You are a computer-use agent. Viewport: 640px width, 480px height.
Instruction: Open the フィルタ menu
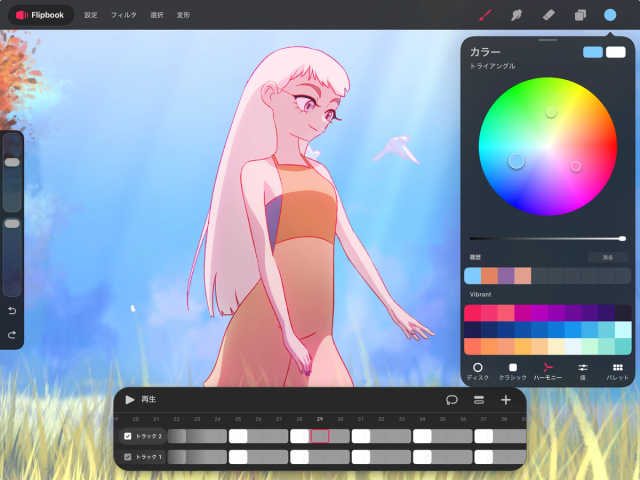click(124, 15)
